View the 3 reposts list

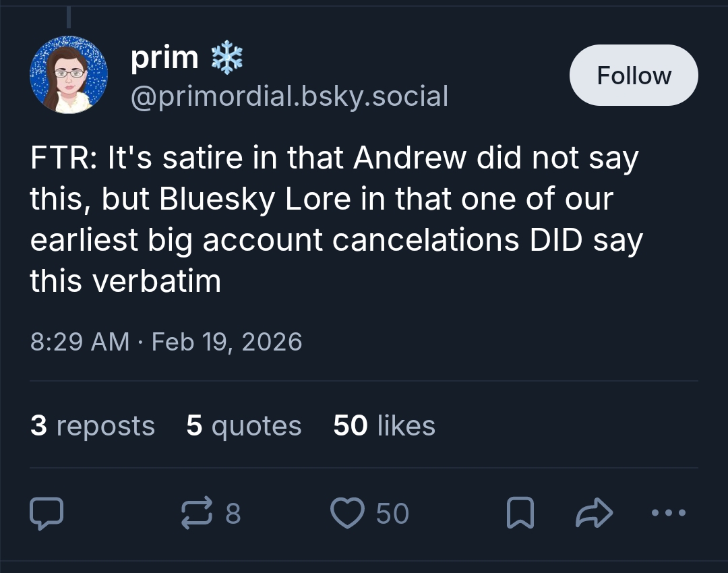(92, 425)
